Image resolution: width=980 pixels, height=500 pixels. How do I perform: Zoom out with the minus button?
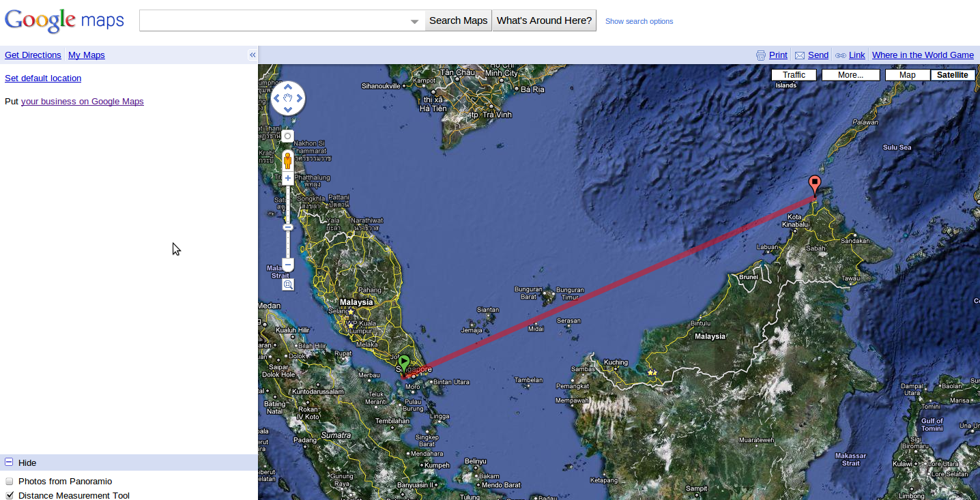(x=288, y=264)
